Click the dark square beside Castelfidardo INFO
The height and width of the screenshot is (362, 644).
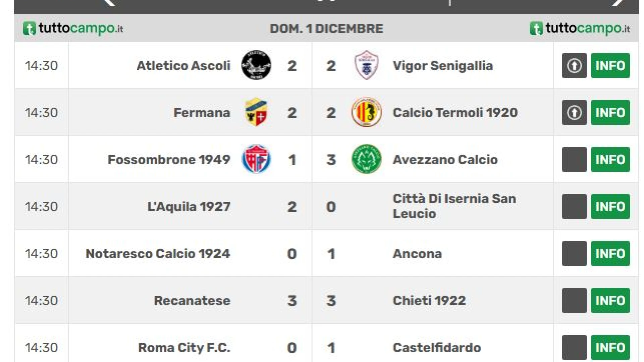coord(574,348)
